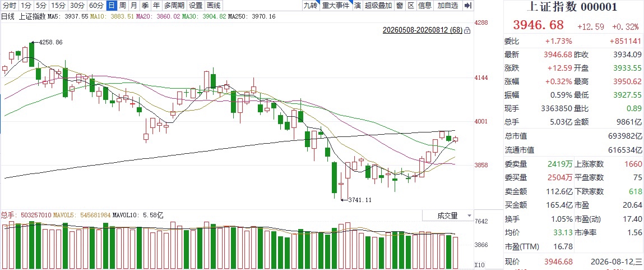Open 设置 chart settings

[196, 6]
